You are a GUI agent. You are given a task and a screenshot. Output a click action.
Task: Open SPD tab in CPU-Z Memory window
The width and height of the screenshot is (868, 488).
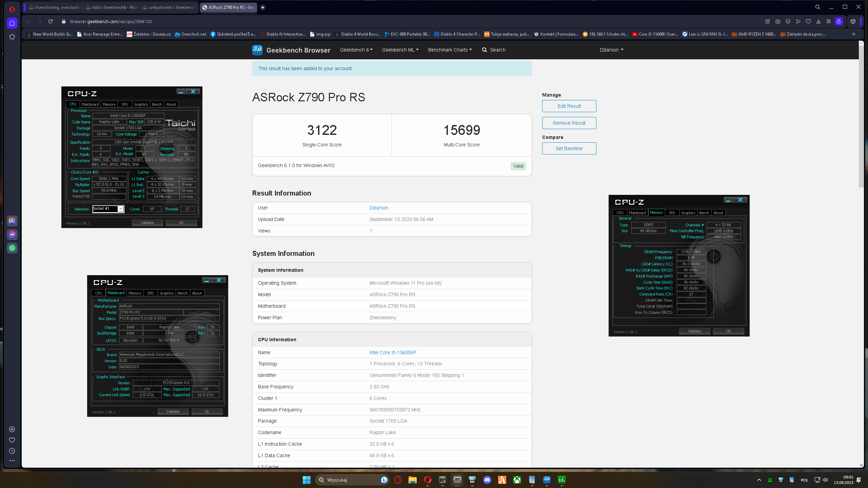click(x=672, y=213)
